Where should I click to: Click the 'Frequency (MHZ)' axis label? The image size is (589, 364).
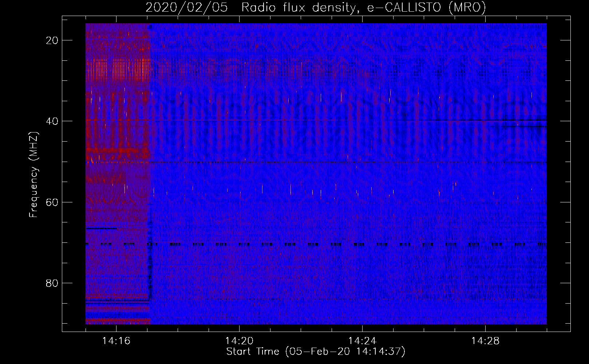[33, 175]
